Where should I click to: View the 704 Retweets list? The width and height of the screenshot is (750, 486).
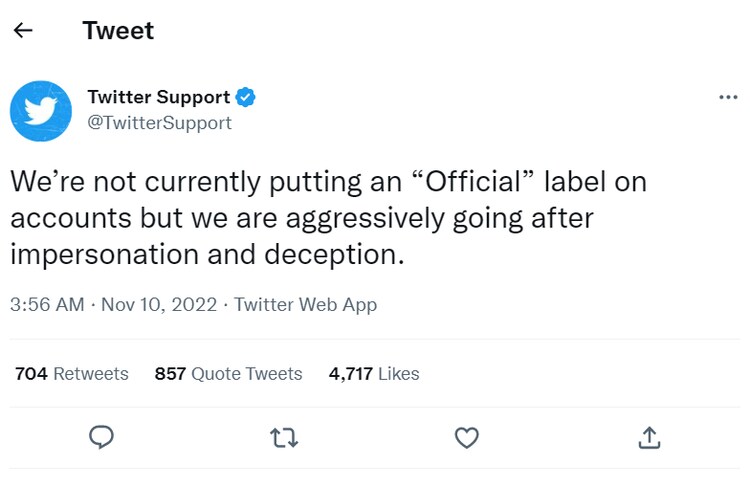point(72,374)
